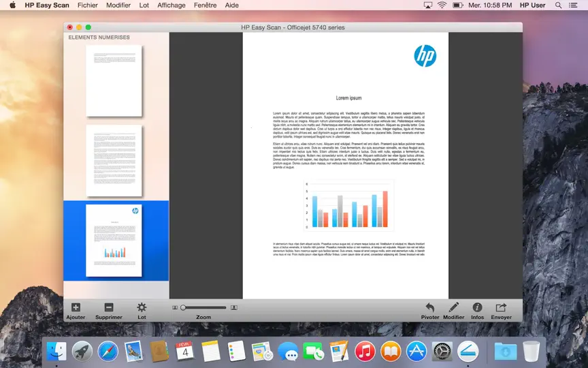Viewport: 588px width, 368px height.
Task: Open Pages from the Dock
Action: click(340, 352)
